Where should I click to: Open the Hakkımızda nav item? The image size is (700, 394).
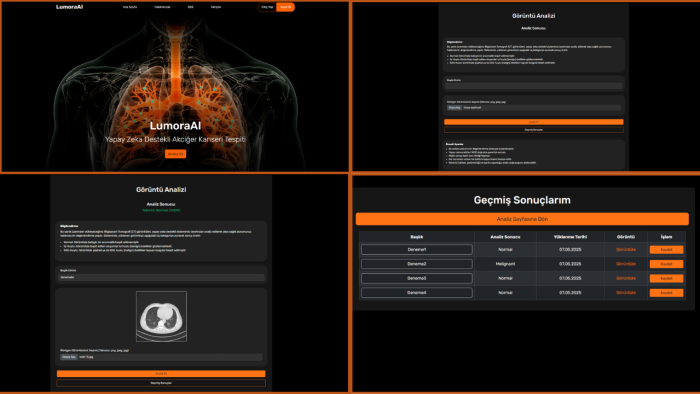162,7
